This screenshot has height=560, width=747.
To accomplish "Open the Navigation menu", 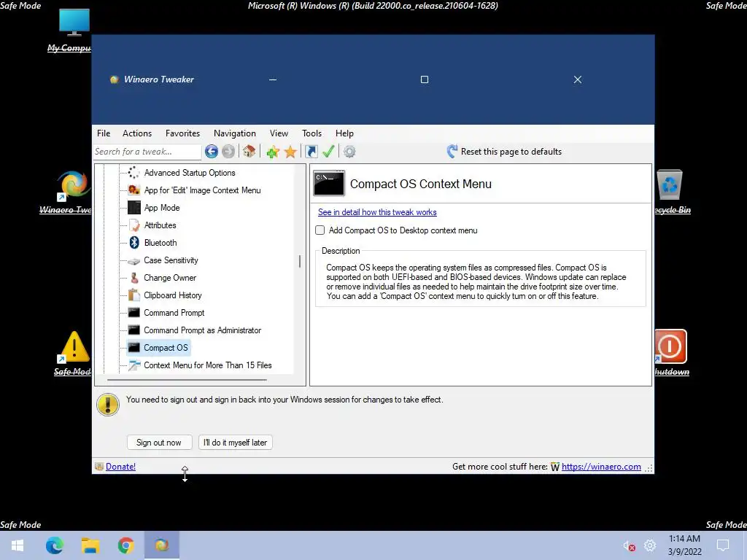I will pos(234,133).
